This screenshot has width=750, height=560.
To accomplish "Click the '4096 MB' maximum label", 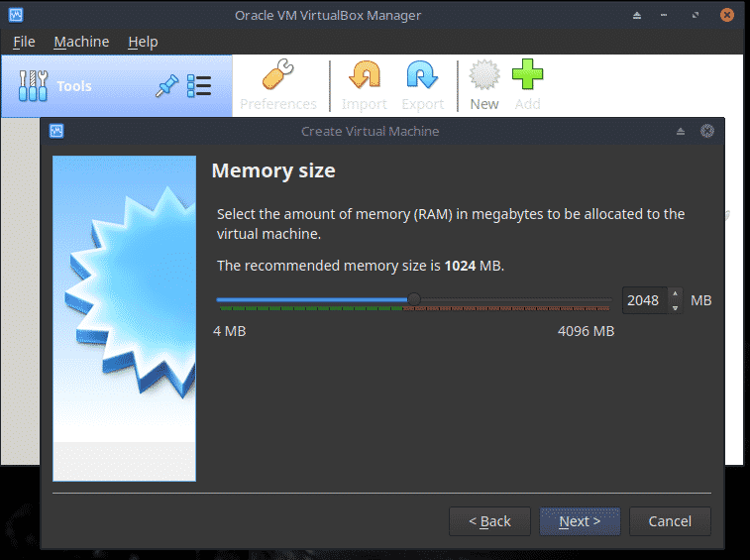I will click(x=586, y=331).
